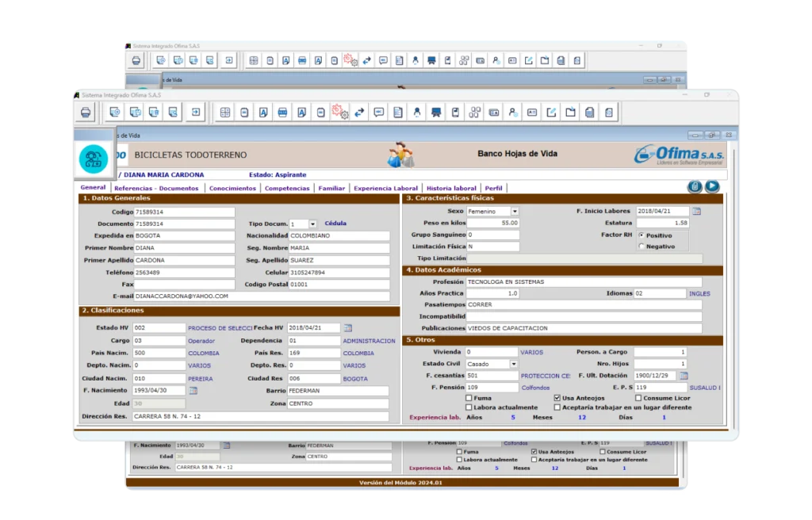Focus the Profesión field
Image resolution: width=812 pixels, height=520 pixels.
click(584, 281)
